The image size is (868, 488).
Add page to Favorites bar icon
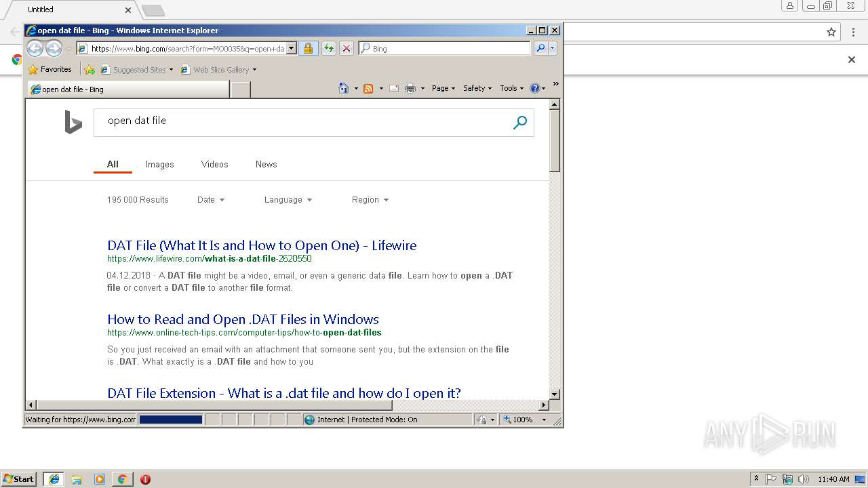pos(90,69)
